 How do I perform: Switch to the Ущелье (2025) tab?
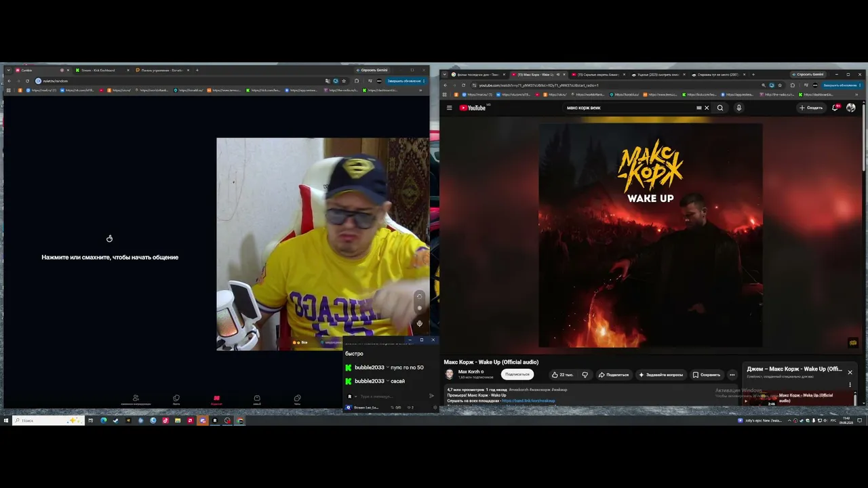tap(656, 75)
